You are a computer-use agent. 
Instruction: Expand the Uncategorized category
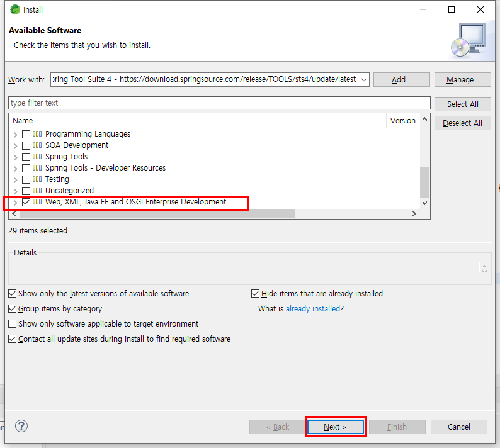pos(15,191)
